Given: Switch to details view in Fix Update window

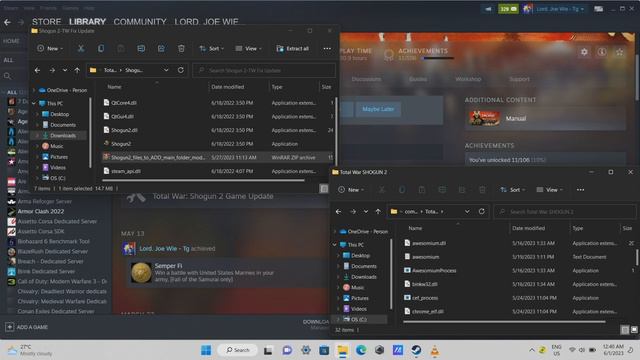Looking at the screenshot, I should (x=324, y=189).
